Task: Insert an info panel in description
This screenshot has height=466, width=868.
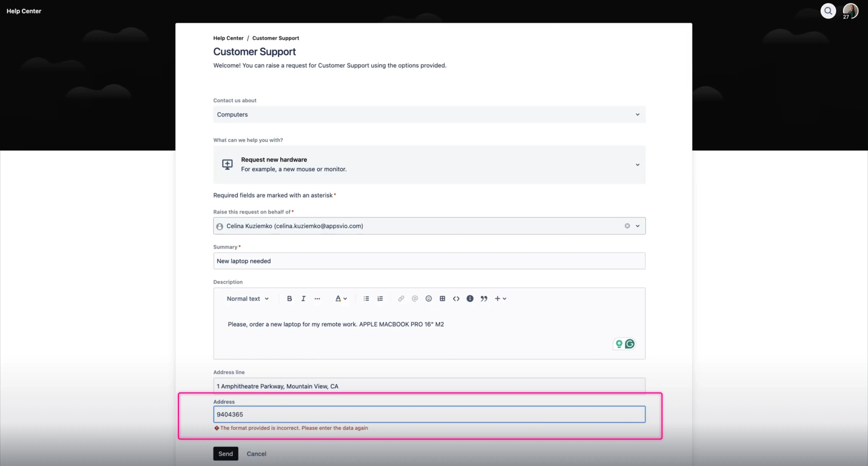Action: pos(470,298)
